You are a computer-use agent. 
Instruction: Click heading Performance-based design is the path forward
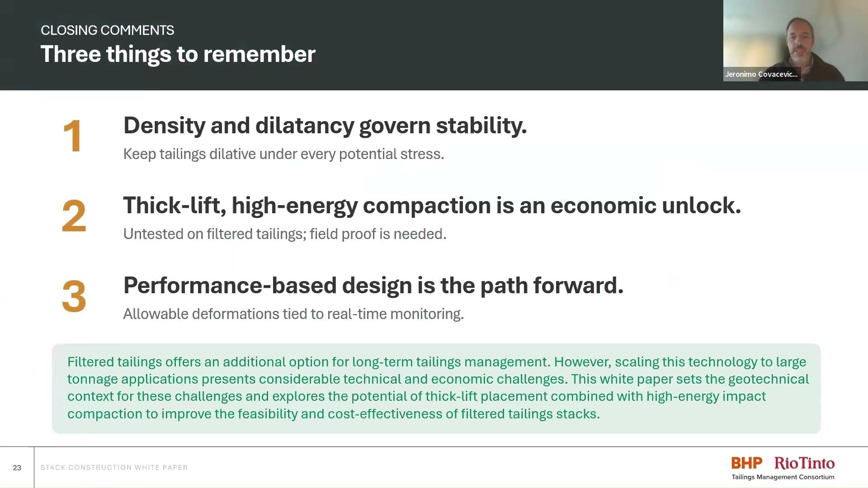373,286
